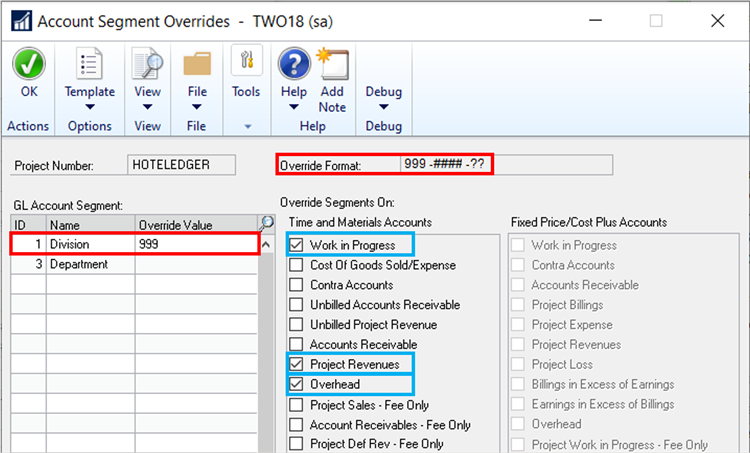Uncheck Time and Materials Project Revenues
This screenshot has height=453, width=750.
point(296,364)
